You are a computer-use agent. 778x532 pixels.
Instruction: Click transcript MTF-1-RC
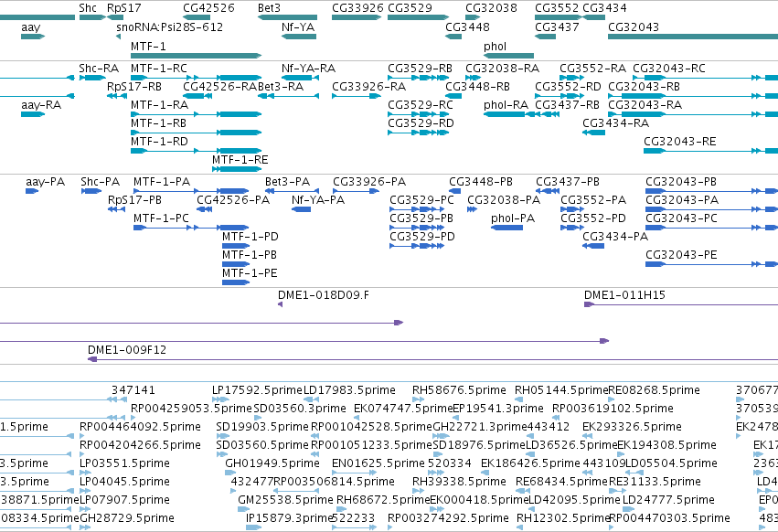(196, 78)
